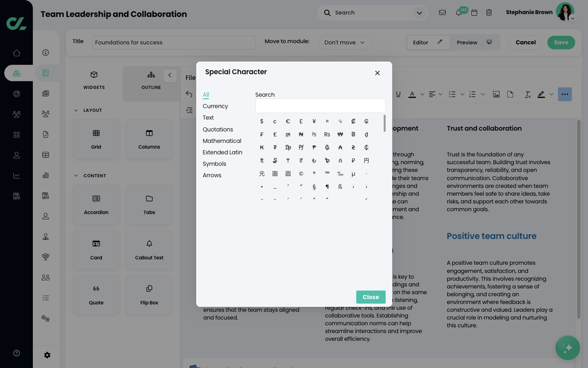Open the calendar icon
The width and height of the screenshot is (588, 368).
click(474, 13)
